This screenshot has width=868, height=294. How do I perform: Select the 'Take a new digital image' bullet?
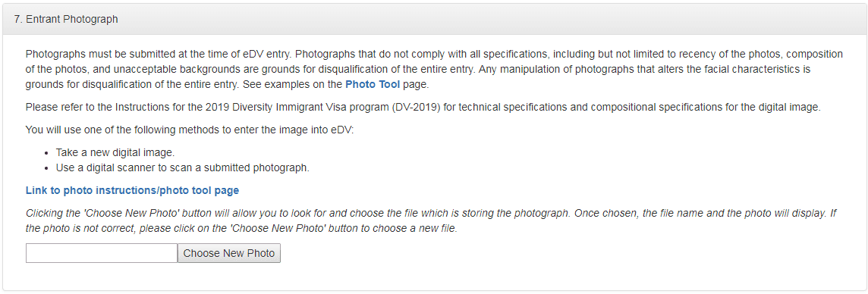(115, 152)
